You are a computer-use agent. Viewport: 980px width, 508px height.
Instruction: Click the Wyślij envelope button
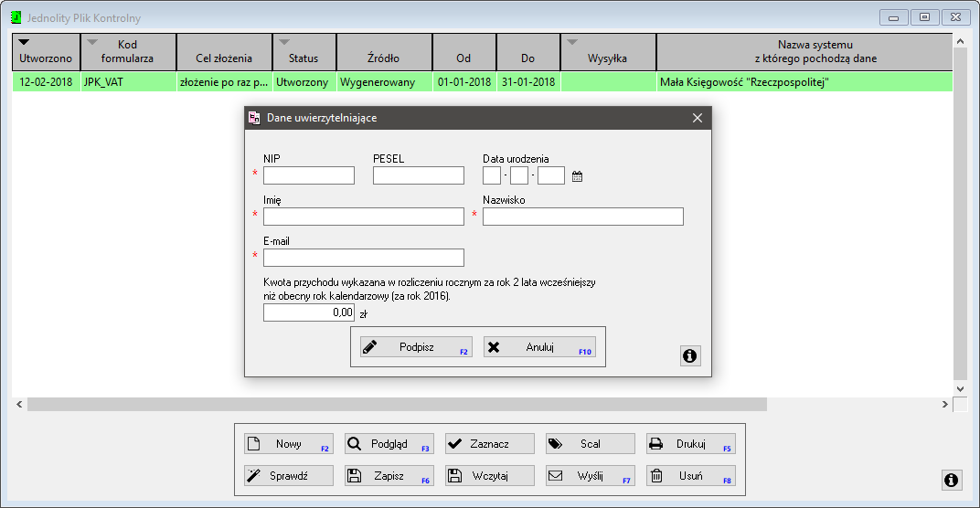(x=590, y=476)
